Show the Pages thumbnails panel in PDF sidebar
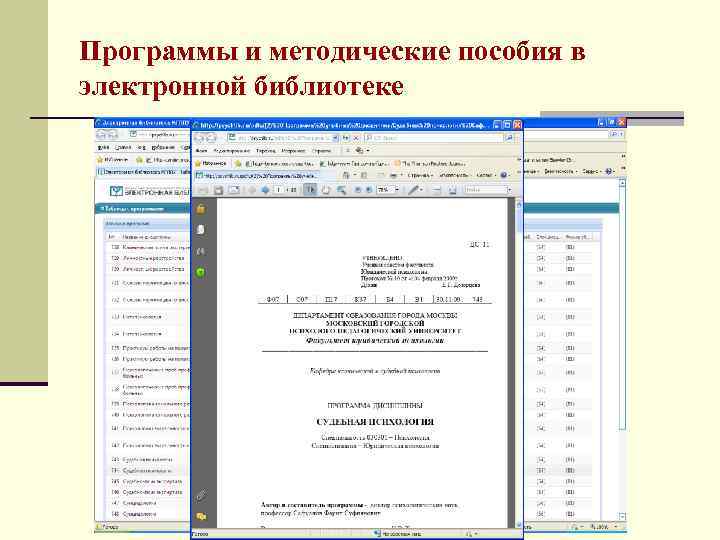 point(201,230)
